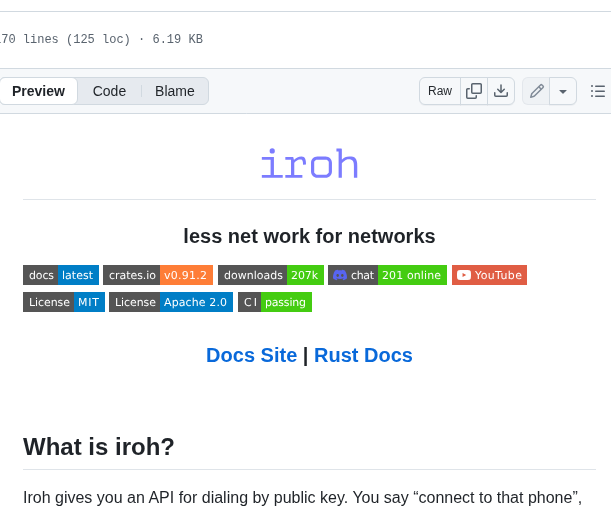Open the docs latest badge

click(61, 275)
